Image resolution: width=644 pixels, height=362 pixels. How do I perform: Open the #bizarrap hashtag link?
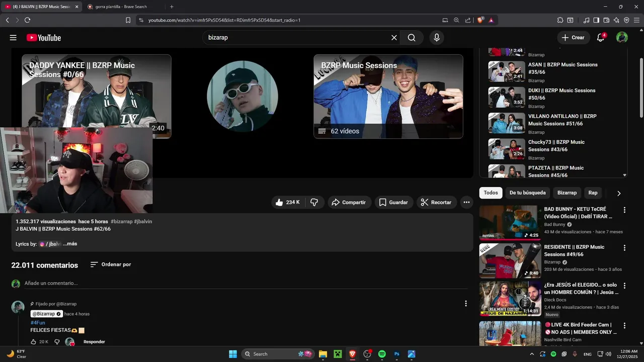tap(121, 222)
